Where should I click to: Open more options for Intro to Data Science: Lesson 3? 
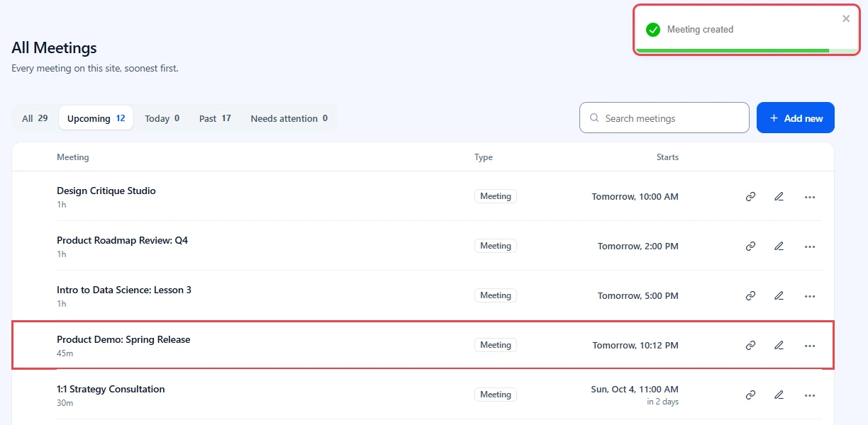point(810,296)
